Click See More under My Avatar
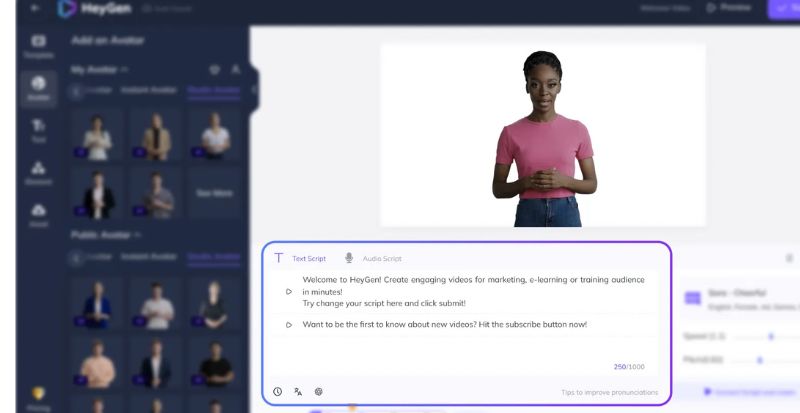The width and height of the screenshot is (800, 413). [215, 193]
